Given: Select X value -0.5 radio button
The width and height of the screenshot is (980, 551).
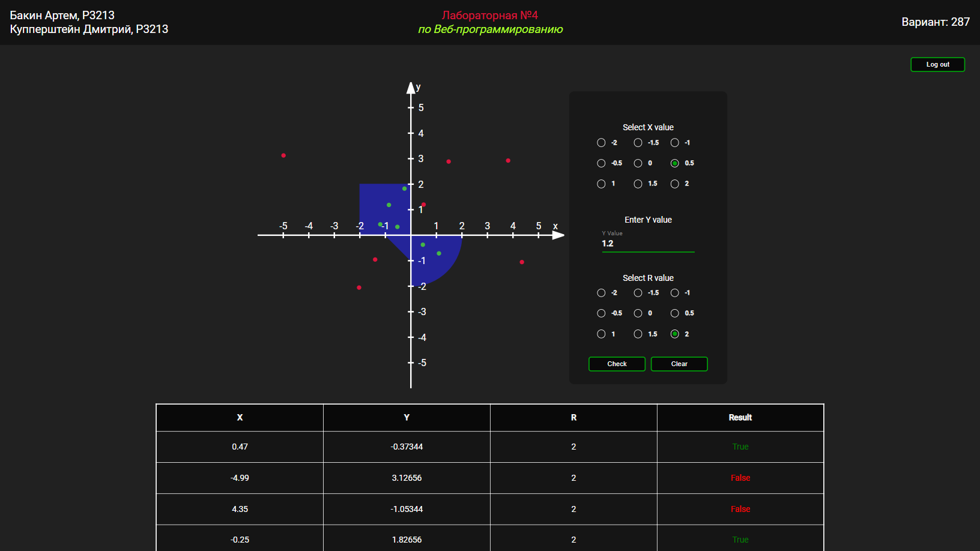Looking at the screenshot, I should [601, 163].
